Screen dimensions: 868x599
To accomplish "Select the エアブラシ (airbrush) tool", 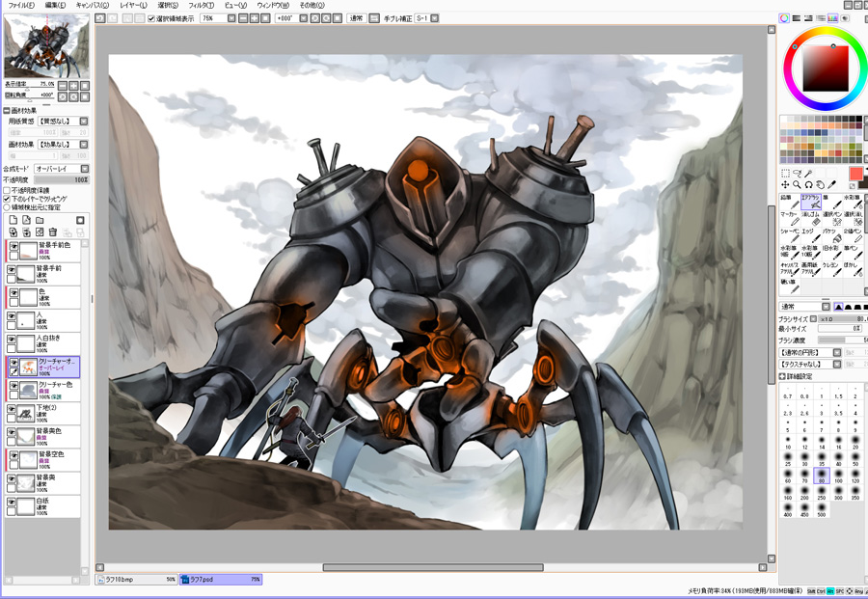I will [810, 201].
